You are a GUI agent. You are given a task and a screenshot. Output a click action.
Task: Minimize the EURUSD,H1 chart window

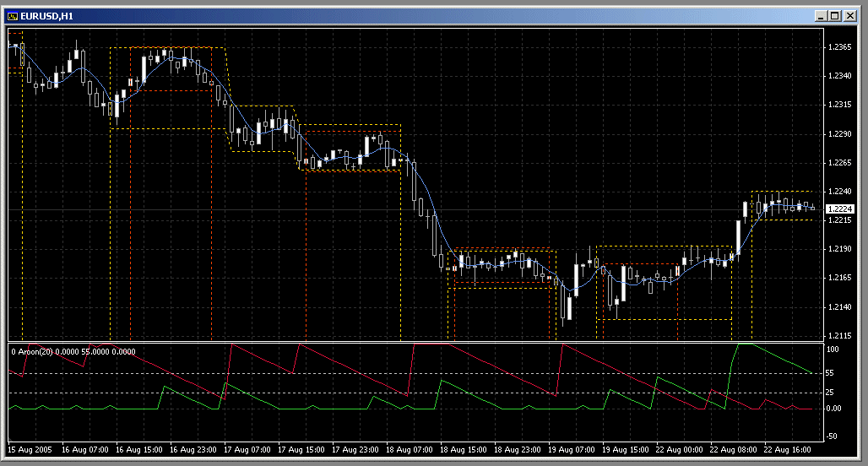click(822, 15)
